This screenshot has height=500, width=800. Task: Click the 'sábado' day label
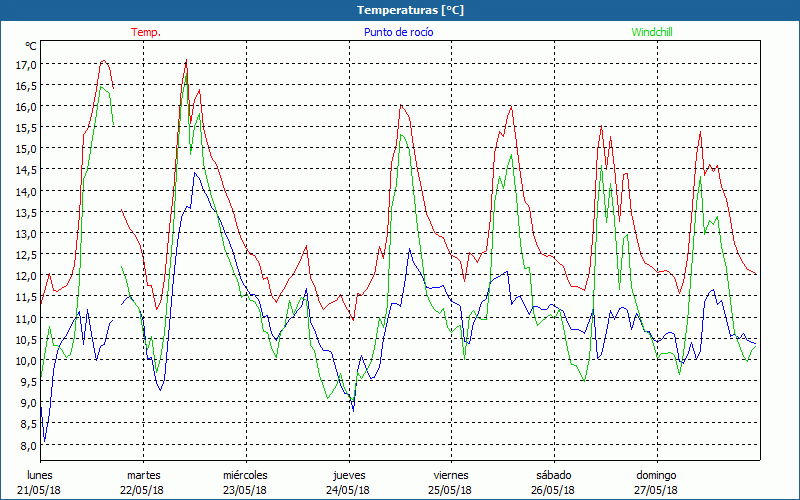point(554,475)
